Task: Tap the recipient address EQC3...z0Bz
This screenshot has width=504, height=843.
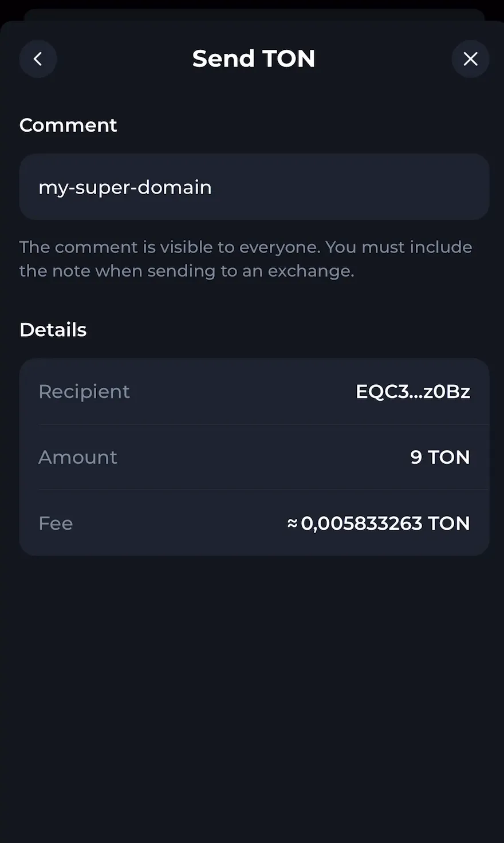Action: click(412, 392)
